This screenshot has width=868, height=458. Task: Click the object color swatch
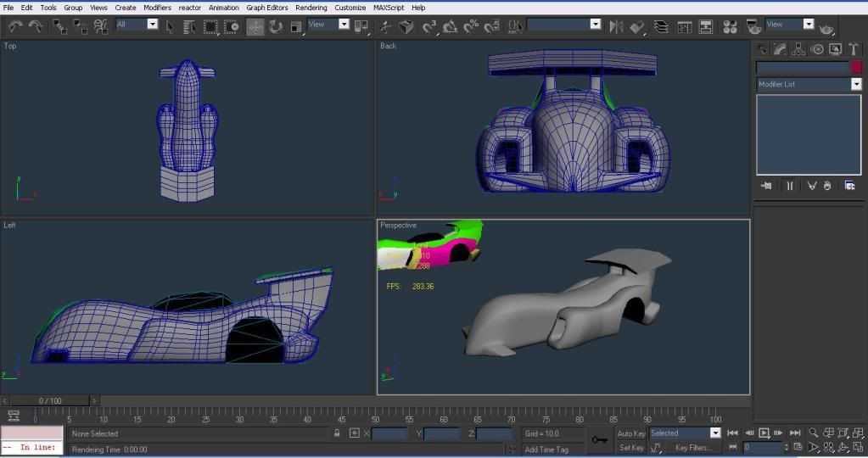pyautogui.click(x=856, y=67)
